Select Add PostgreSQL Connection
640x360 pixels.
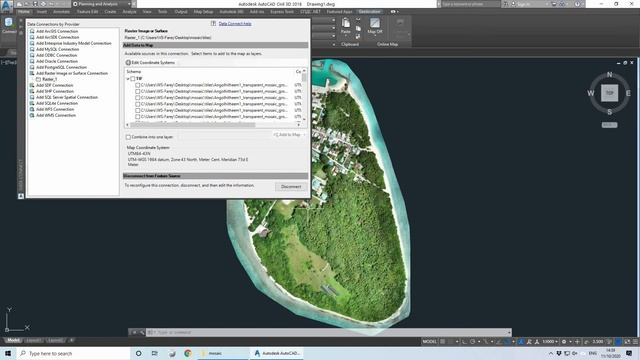[x=61, y=67]
